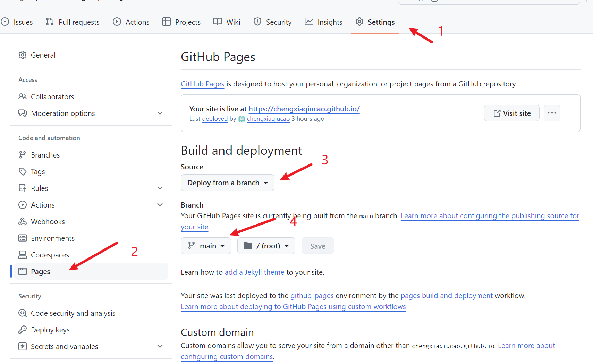
Task: Open Learn more about configuring custom domains link
Action: (526, 345)
